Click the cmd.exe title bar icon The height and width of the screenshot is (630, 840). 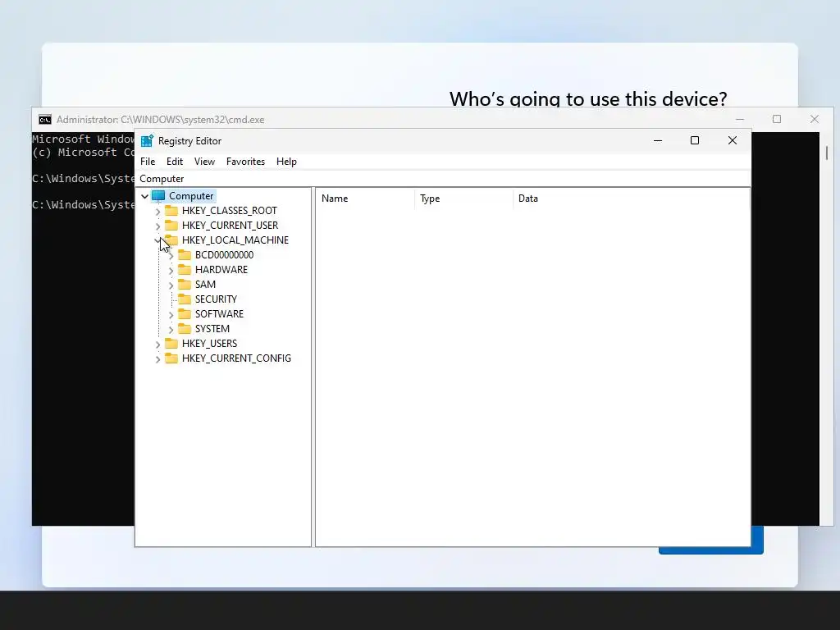(45, 120)
